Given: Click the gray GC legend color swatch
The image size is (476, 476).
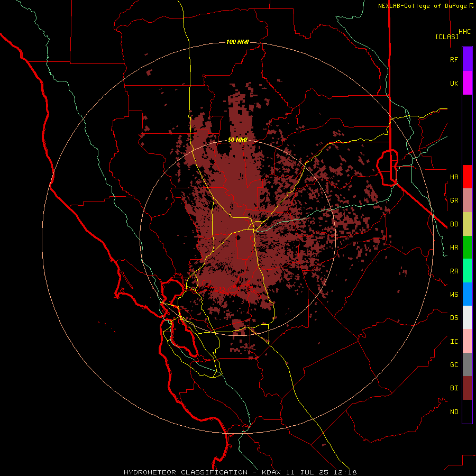Looking at the screenshot, I should (x=467, y=364).
